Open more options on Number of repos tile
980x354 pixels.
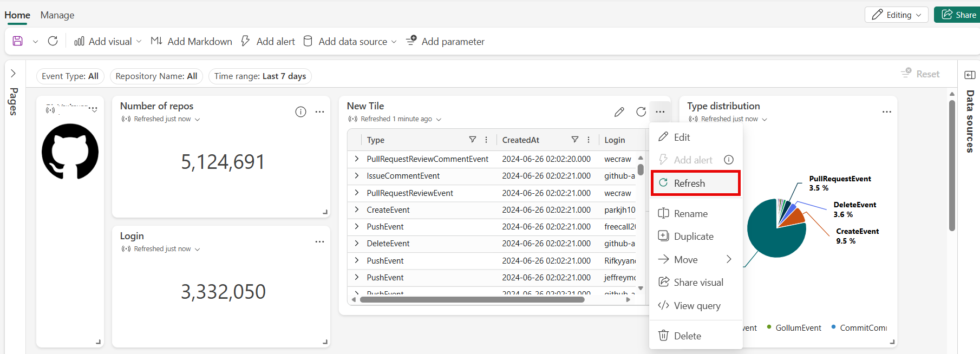tap(320, 112)
